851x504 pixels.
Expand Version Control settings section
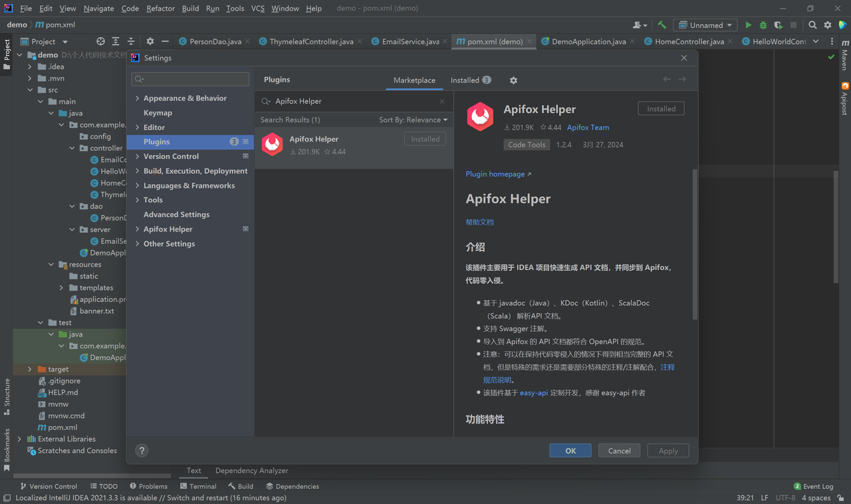point(138,156)
